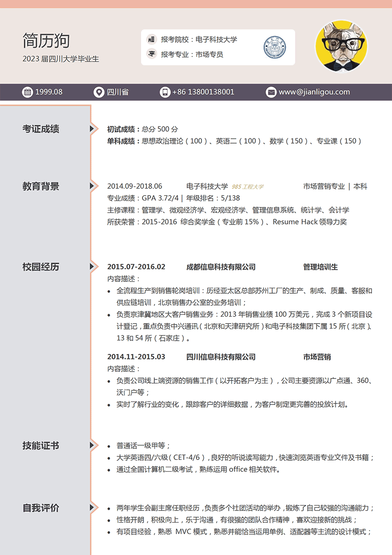The image size is (392, 555).
Task: Click the phone icon before +86 number
Action: click(x=165, y=92)
